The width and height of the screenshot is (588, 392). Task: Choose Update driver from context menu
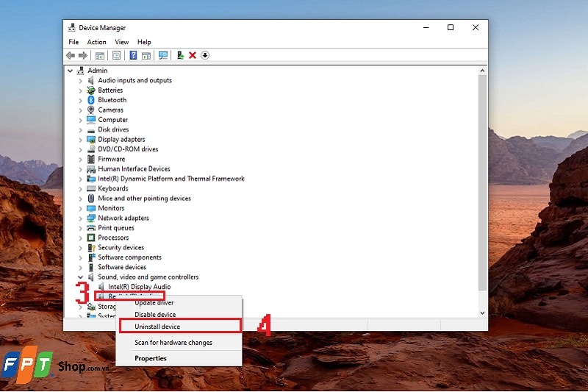click(x=179, y=303)
